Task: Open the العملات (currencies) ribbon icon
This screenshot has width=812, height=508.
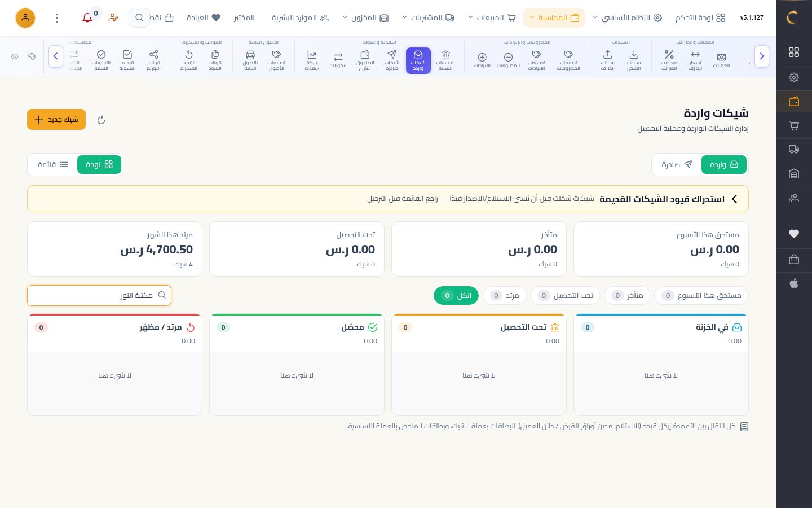Action: [721, 60]
